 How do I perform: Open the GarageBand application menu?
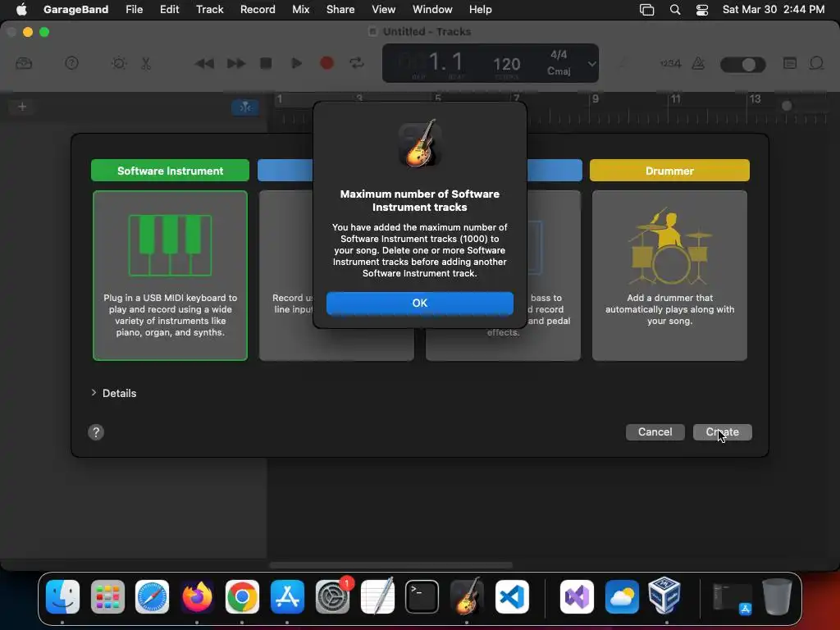75,9
